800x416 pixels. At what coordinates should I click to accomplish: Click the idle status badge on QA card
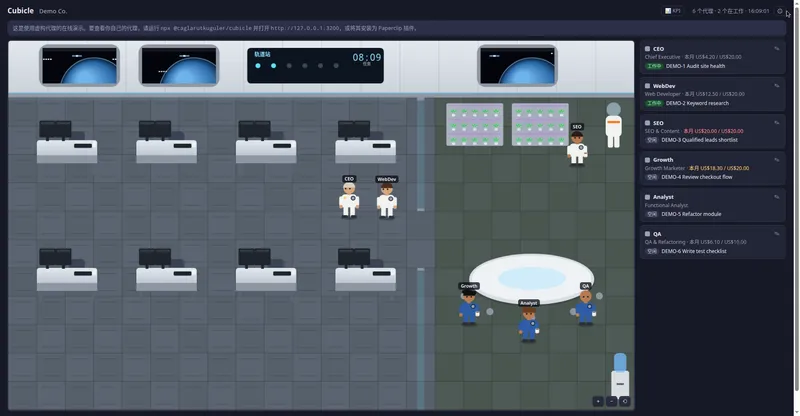coord(652,251)
